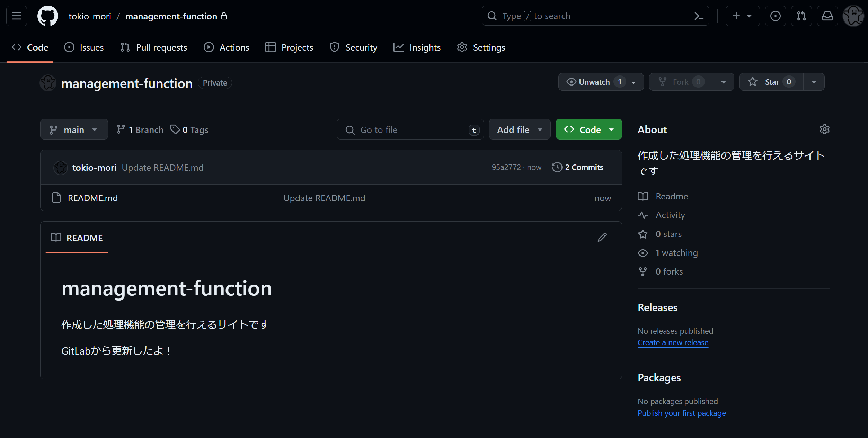
Task: View the 2 Commits history
Action: 578,167
